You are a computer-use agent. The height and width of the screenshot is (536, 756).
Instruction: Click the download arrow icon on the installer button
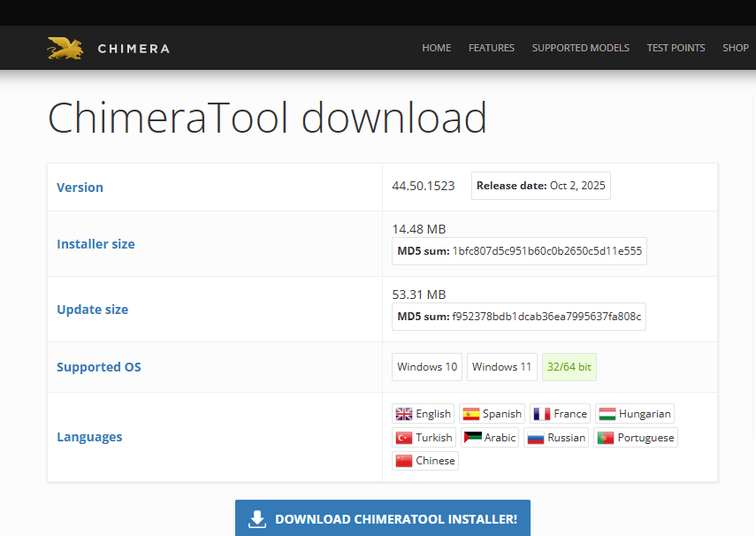point(256,519)
